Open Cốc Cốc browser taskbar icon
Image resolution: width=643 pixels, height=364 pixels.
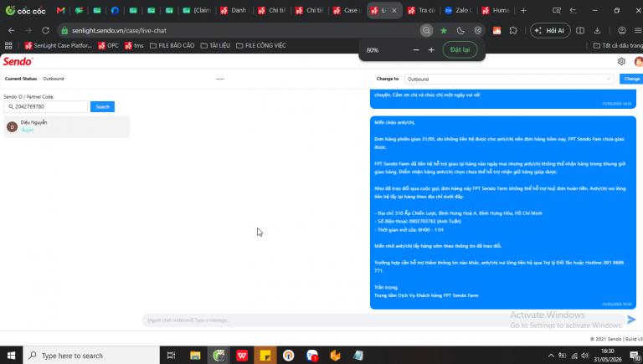(219, 356)
